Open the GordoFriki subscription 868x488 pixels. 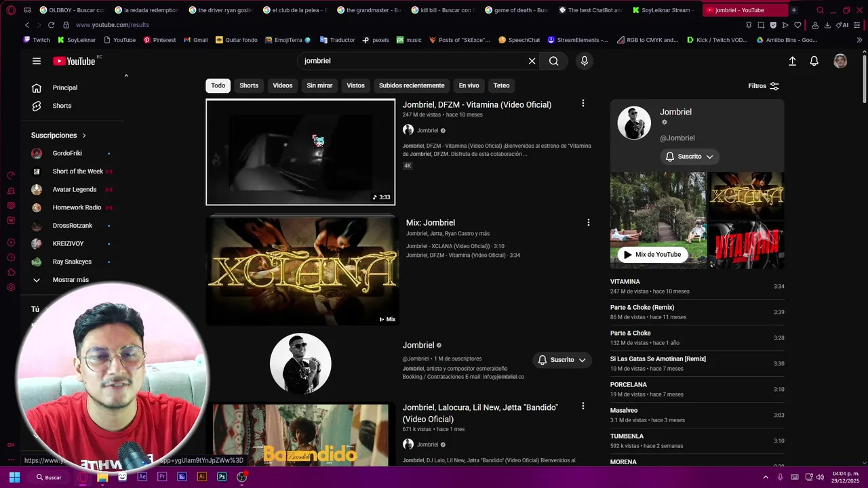tap(67, 153)
